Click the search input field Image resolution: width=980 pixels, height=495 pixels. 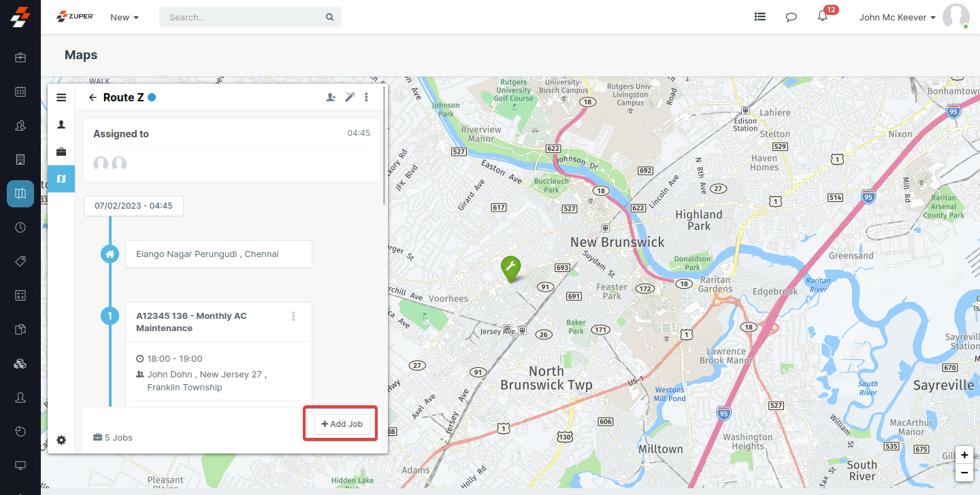(x=245, y=17)
